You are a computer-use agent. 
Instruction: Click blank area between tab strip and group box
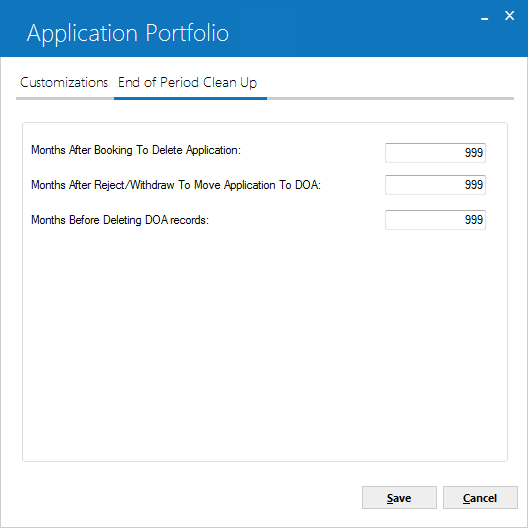click(x=265, y=111)
